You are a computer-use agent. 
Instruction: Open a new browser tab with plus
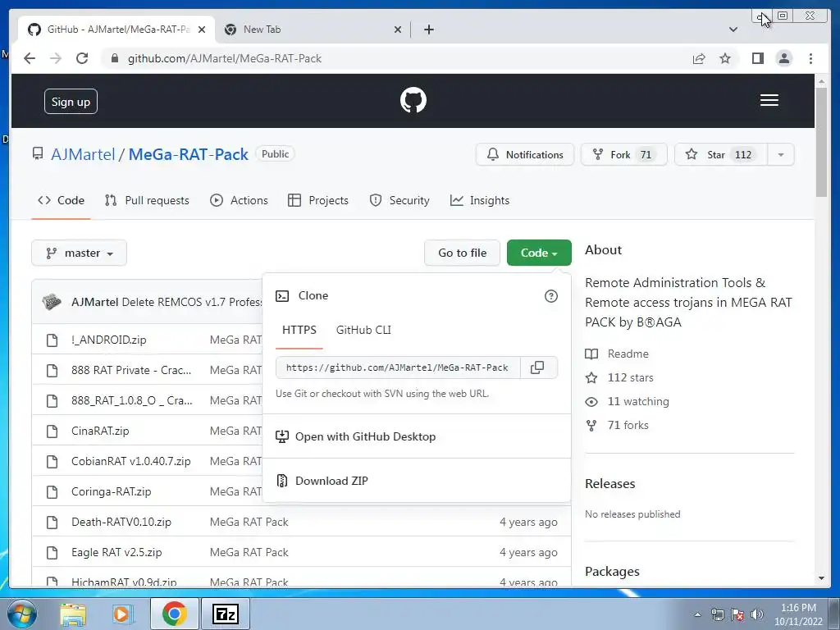[428, 30]
